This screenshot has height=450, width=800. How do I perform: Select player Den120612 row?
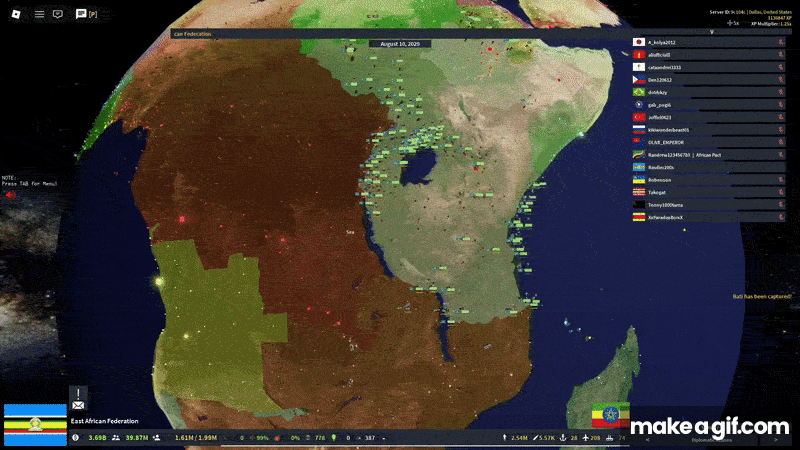pos(709,80)
